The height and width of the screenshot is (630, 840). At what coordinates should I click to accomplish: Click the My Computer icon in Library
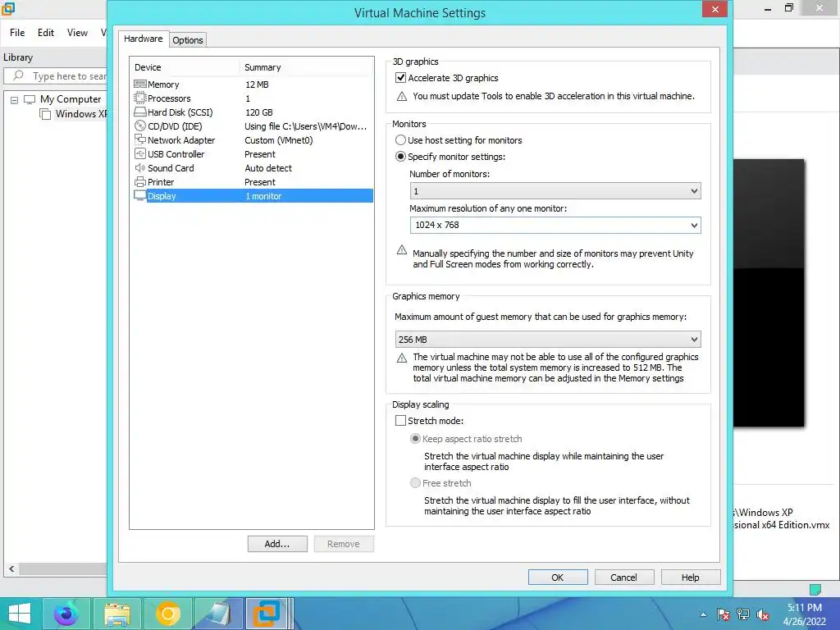30,99
